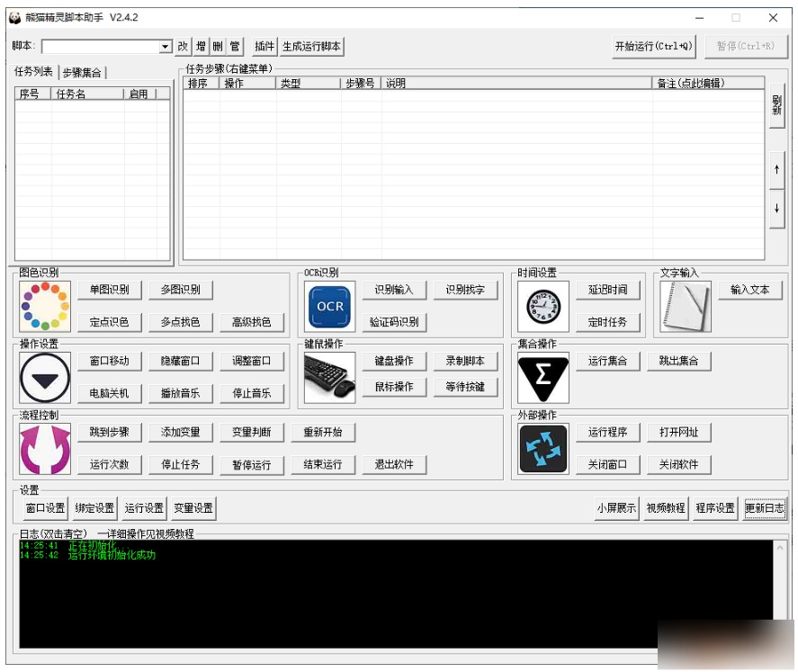Click the 增 add script button
The width and height of the screenshot is (798, 672).
tap(201, 46)
